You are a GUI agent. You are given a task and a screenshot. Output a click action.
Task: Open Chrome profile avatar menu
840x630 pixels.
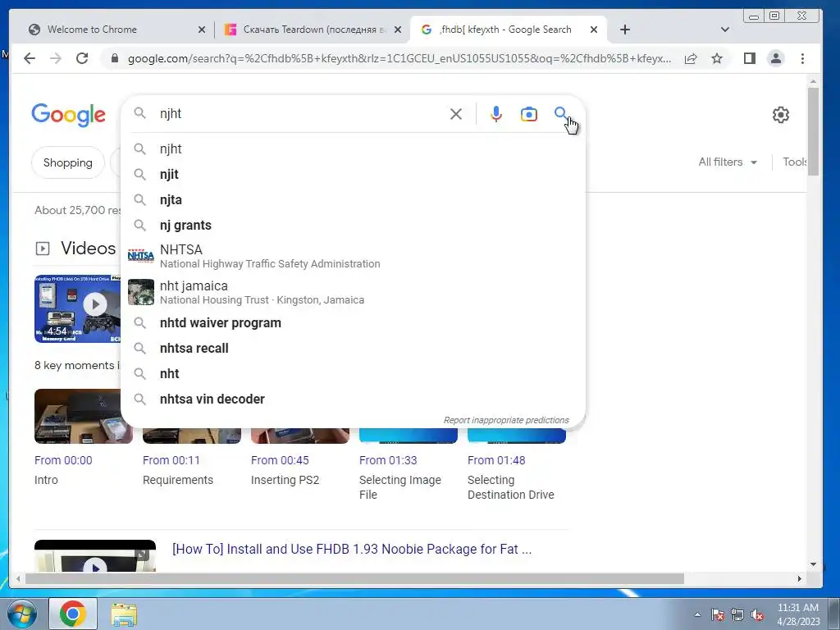[x=776, y=58]
